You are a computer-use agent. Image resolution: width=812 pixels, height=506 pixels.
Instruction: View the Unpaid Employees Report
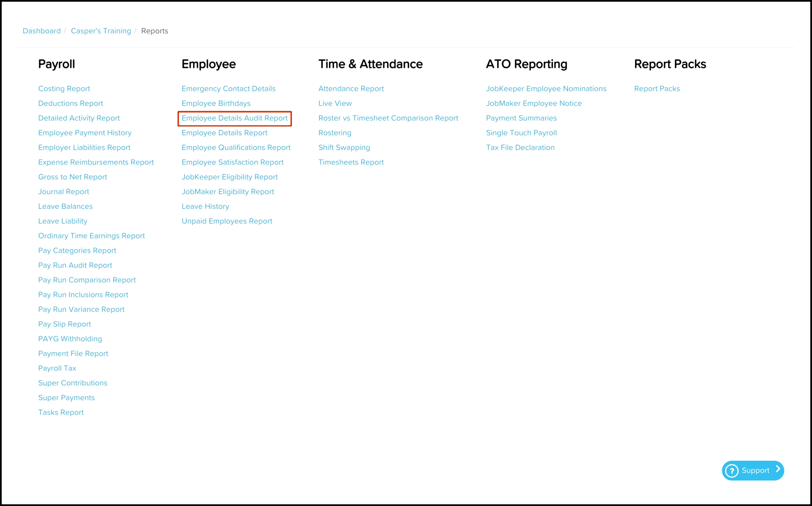click(226, 221)
